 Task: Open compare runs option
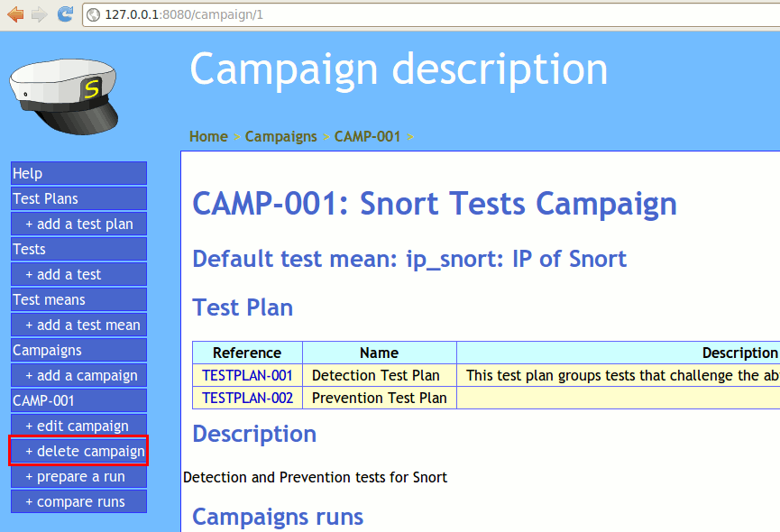point(78,501)
